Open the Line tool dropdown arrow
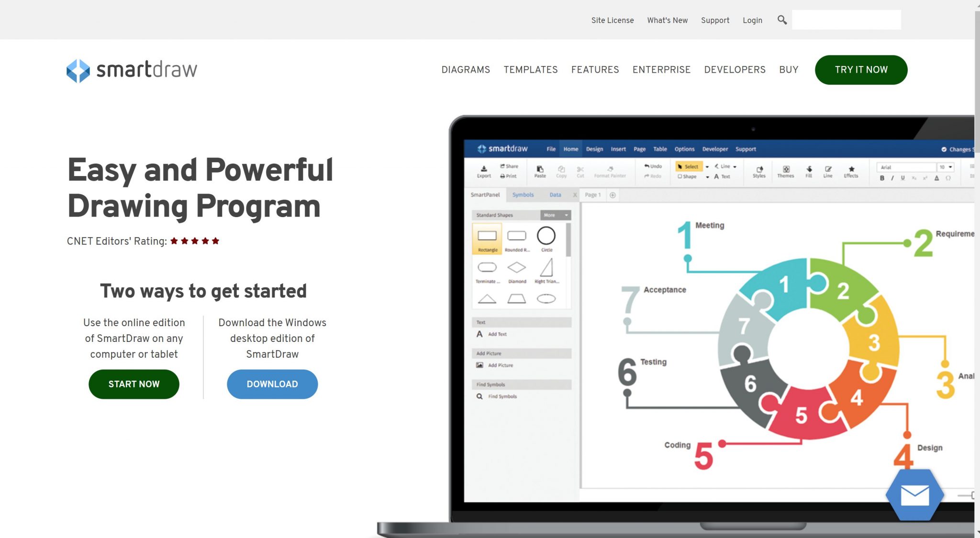The image size is (980, 538). pos(735,167)
